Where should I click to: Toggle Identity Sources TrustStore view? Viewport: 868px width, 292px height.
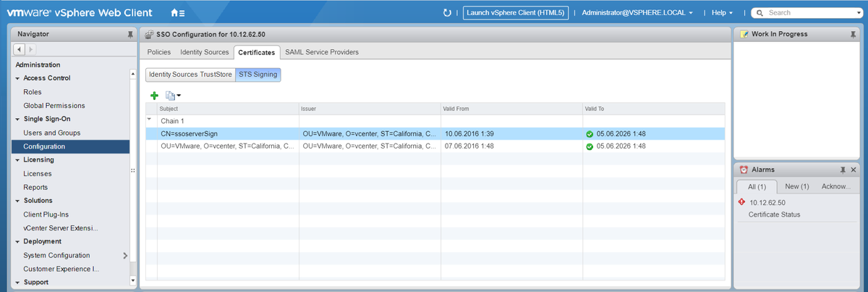(x=191, y=74)
